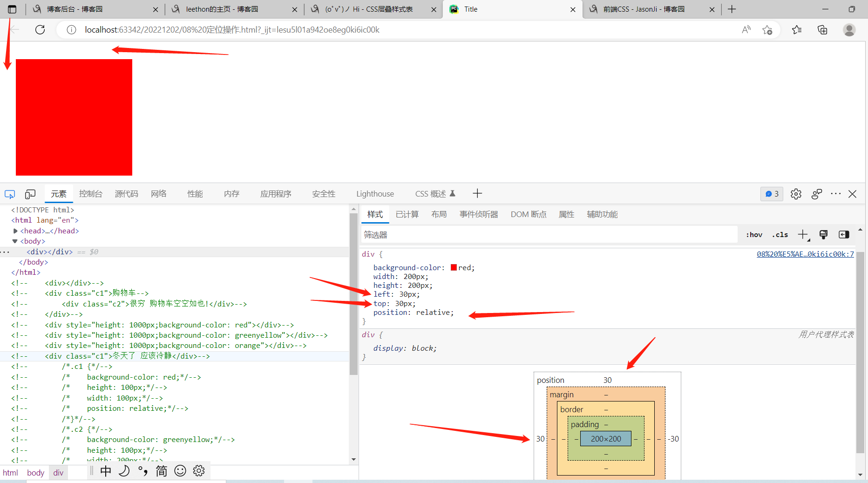Open the IME settings gear

pos(199,471)
